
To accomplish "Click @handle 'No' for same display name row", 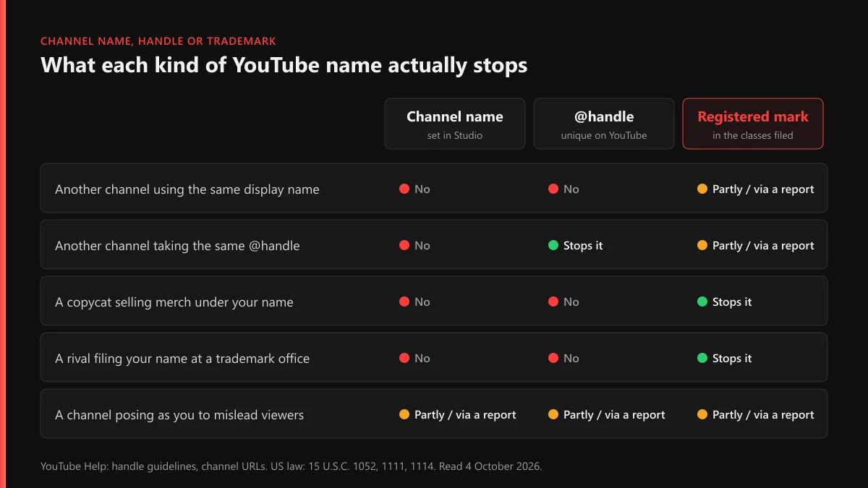I will click(x=563, y=189).
